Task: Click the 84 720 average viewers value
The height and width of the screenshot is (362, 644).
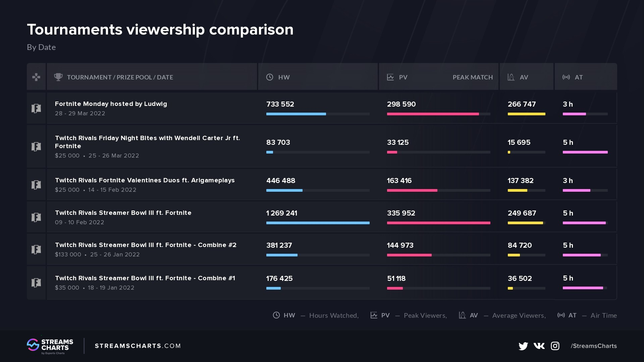Action: click(520, 245)
